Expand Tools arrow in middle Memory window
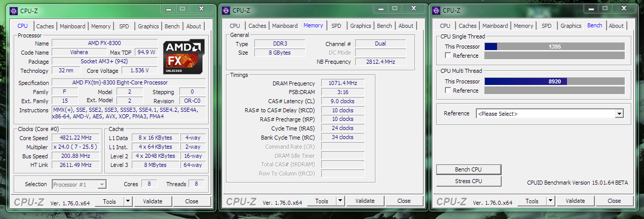Viewport: 644px width, 219px height. (340, 201)
